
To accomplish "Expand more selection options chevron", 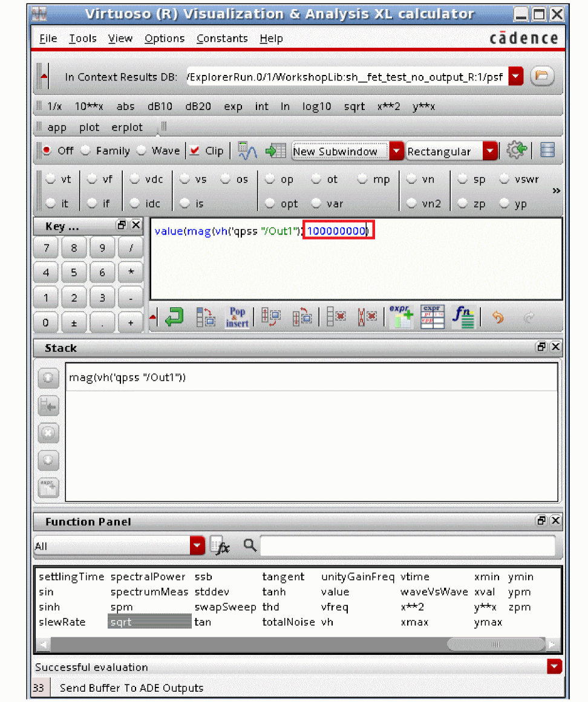I will 556,190.
